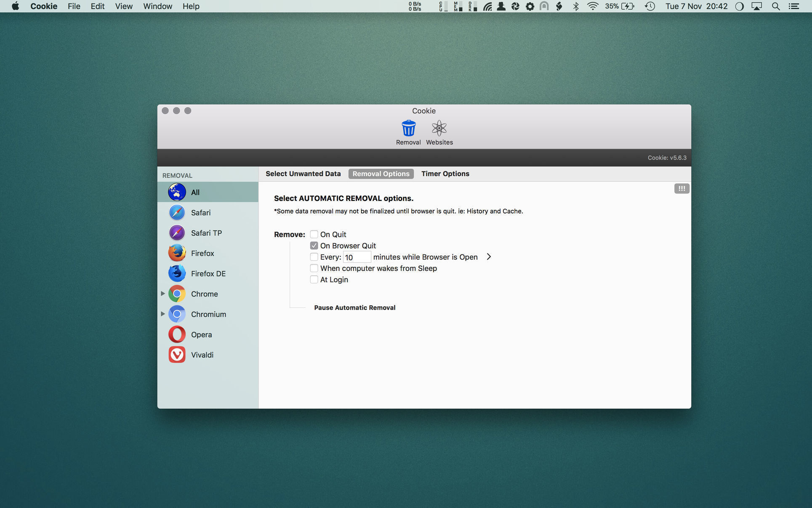Select the Safari browser icon in sidebar

click(177, 212)
